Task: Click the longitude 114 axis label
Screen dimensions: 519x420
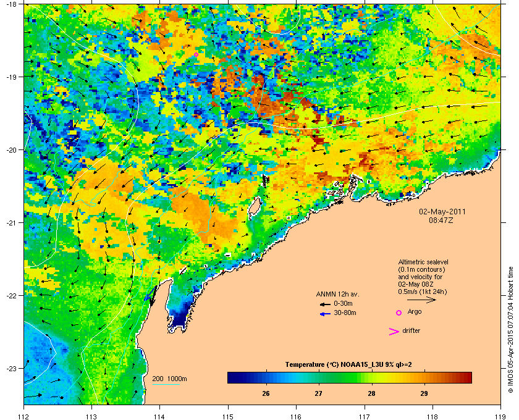Action: pos(159,416)
